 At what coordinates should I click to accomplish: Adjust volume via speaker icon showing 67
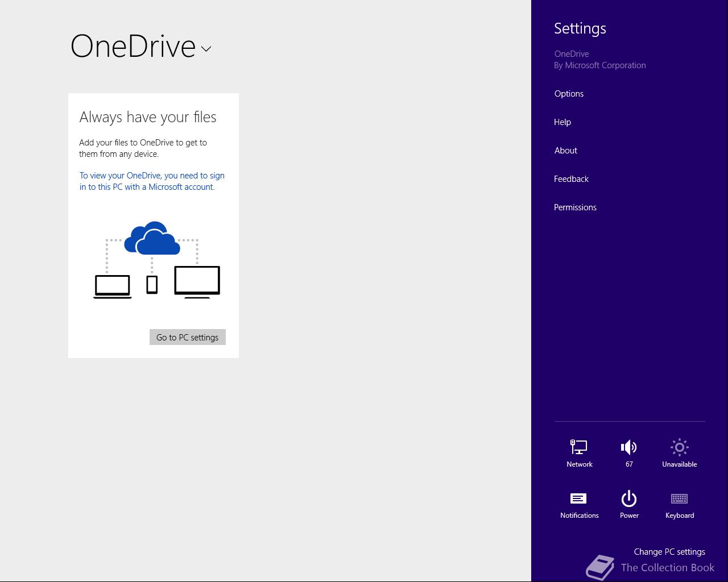[629, 453]
